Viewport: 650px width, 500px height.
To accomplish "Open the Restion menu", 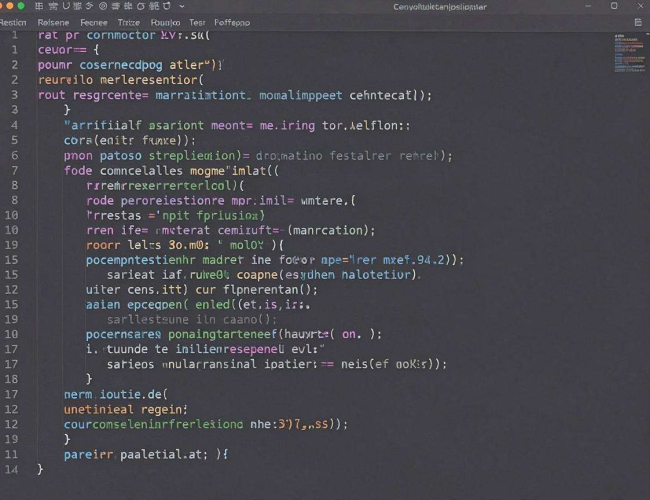I will (13, 22).
